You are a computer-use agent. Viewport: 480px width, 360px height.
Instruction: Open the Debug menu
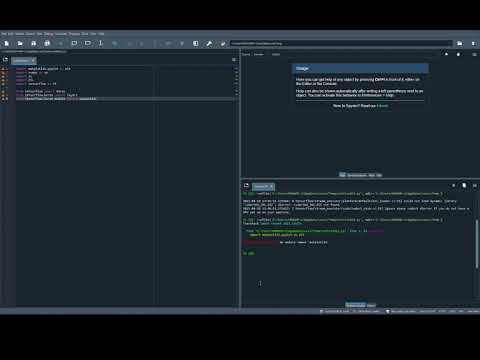point(49,34)
